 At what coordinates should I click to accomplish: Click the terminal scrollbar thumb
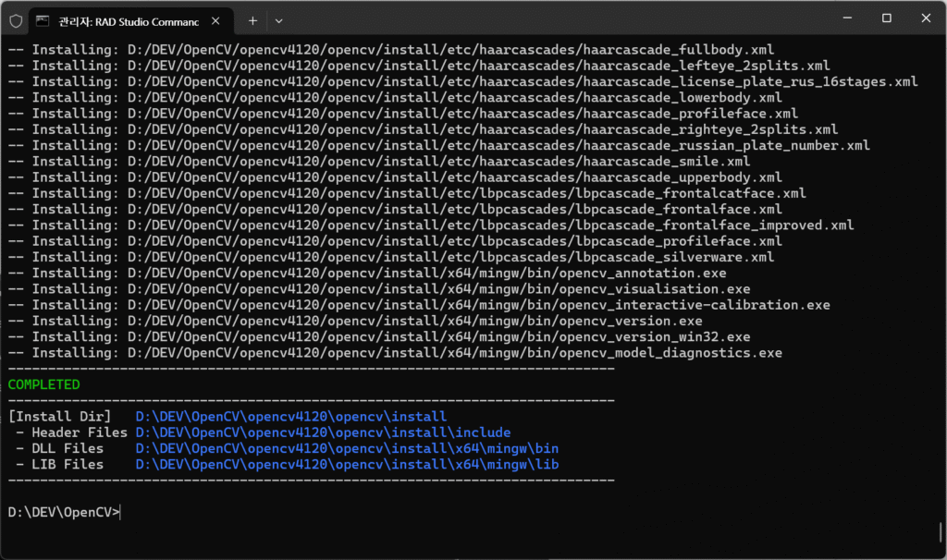[941, 532]
